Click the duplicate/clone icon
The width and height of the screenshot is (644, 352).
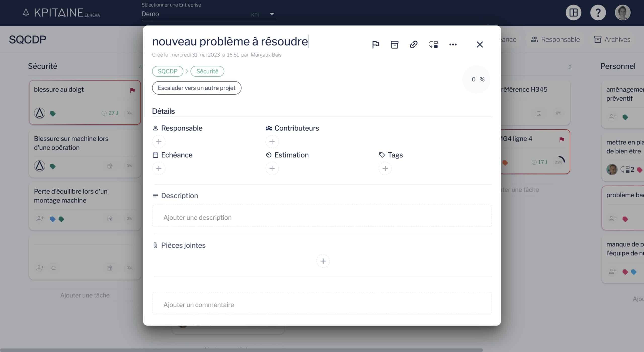pos(433,45)
